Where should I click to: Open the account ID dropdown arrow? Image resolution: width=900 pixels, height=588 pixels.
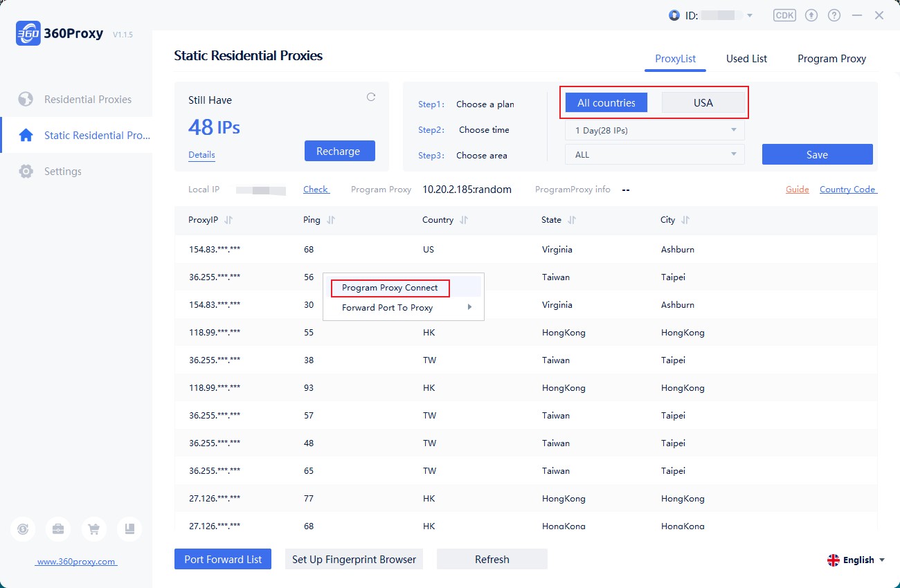750,15
